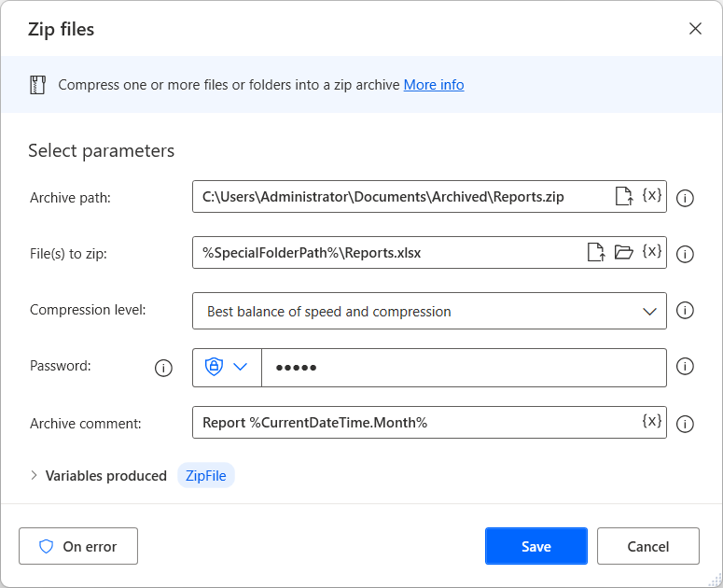Insert variable in File(s) to zip field
The height and width of the screenshot is (588, 723).
coord(651,251)
